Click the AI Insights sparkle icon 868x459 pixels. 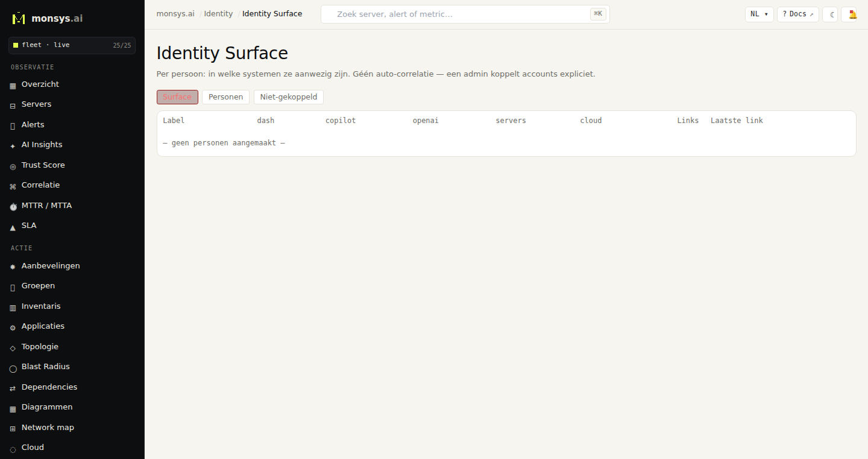pos(13,146)
